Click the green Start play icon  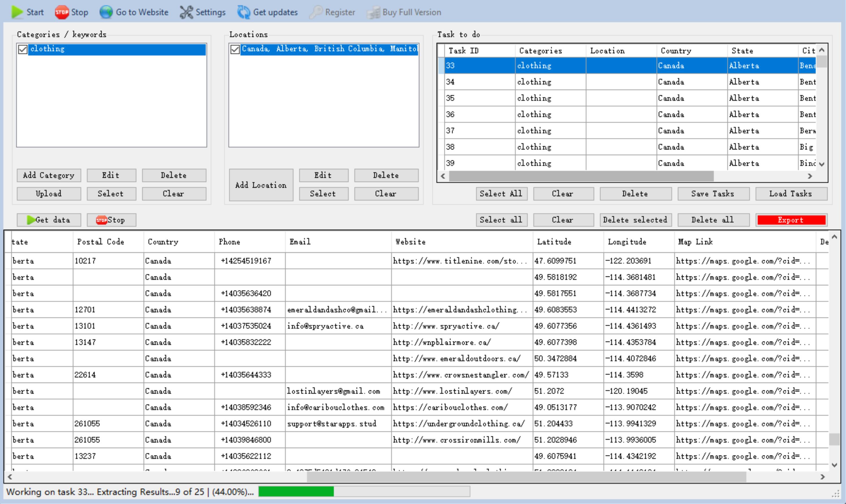pos(17,12)
